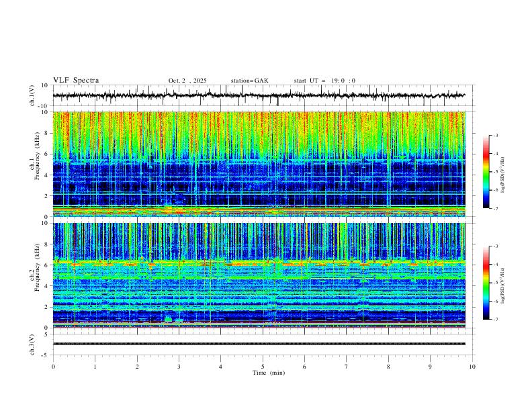Click the 'Oct. 2 , 2025' date label

[187, 81]
